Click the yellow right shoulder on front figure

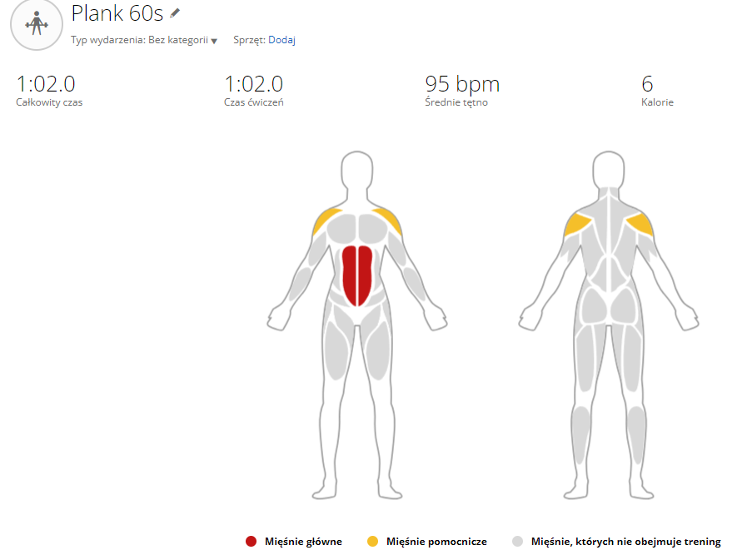pyautogui.click(x=389, y=221)
